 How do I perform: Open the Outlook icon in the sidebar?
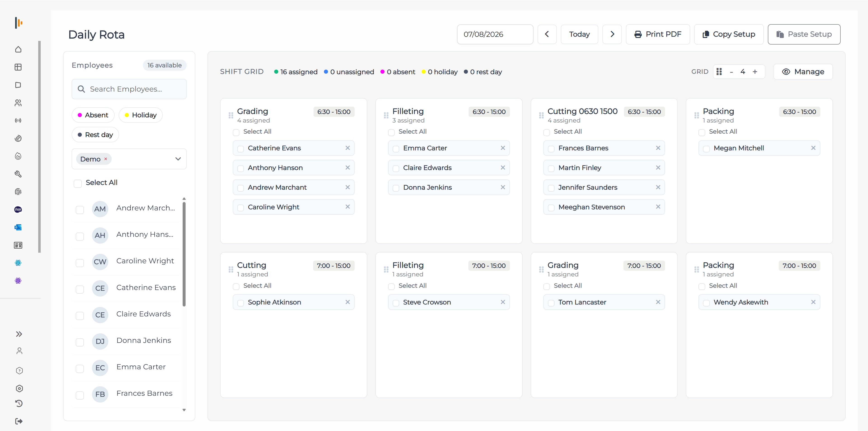tap(18, 227)
